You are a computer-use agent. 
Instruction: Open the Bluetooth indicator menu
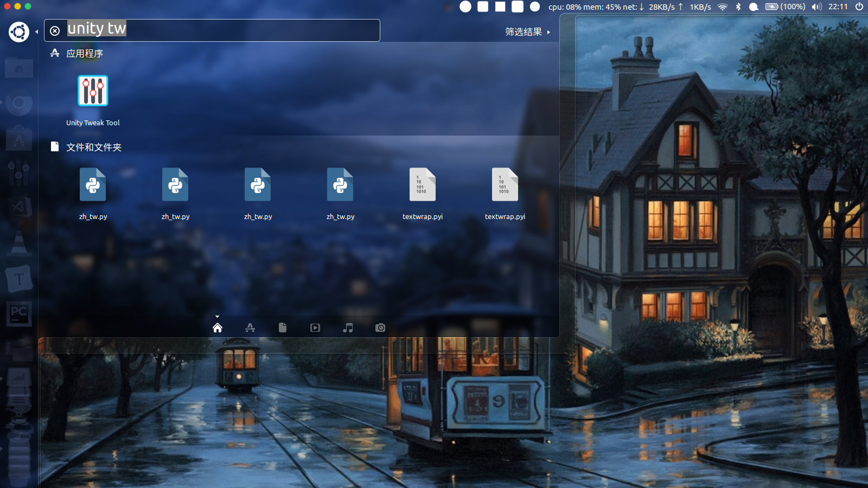click(738, 7)
